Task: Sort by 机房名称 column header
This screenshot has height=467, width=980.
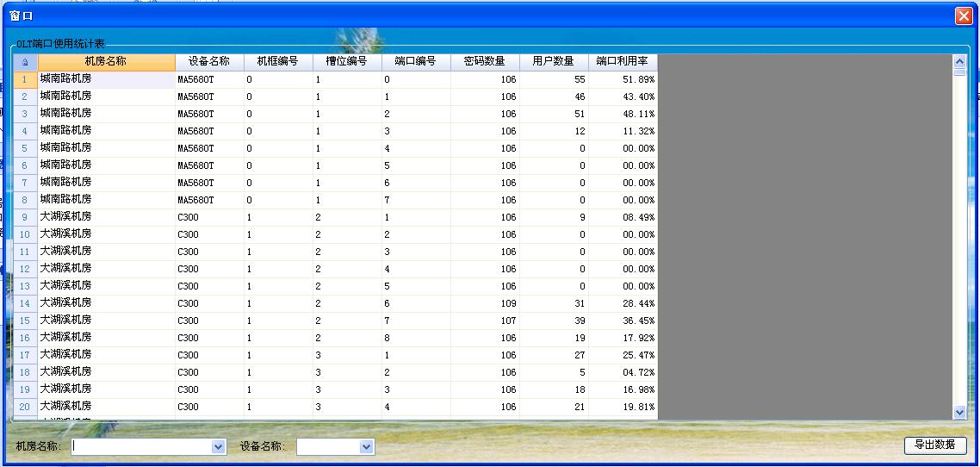Action: 106,62
